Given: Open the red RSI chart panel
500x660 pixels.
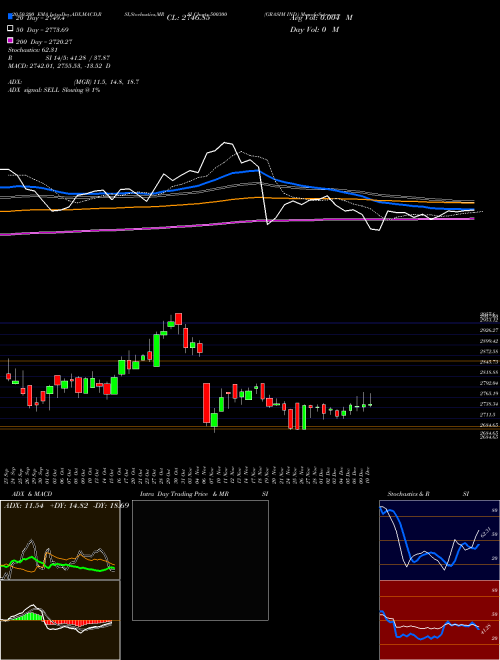Looking at the screenshot, I should (439, 620).
